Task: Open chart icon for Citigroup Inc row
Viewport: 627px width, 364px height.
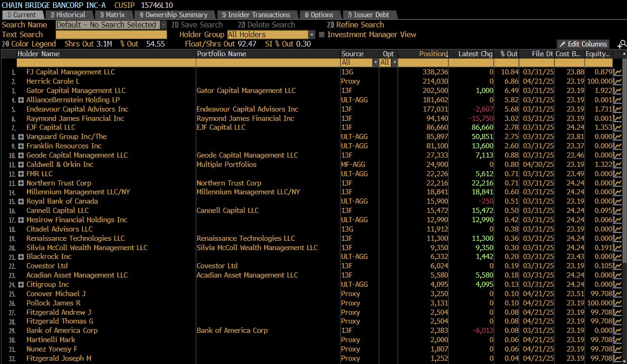Action: tap(618, 285)
